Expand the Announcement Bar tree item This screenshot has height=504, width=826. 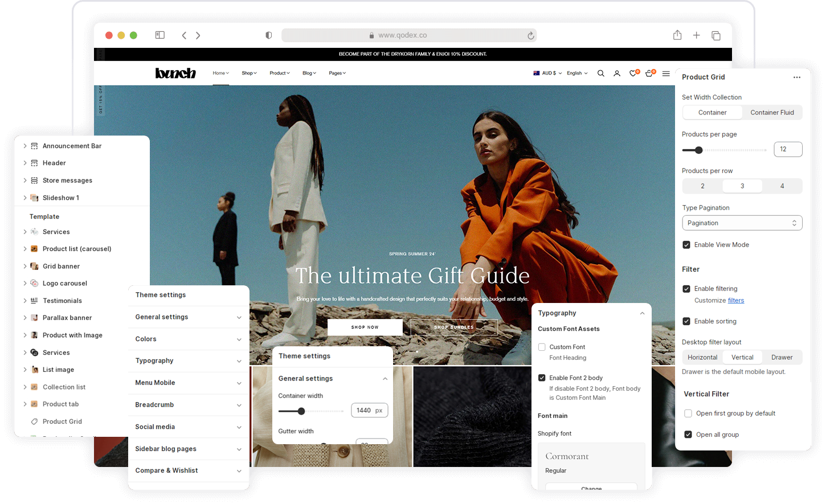point(25,146)
